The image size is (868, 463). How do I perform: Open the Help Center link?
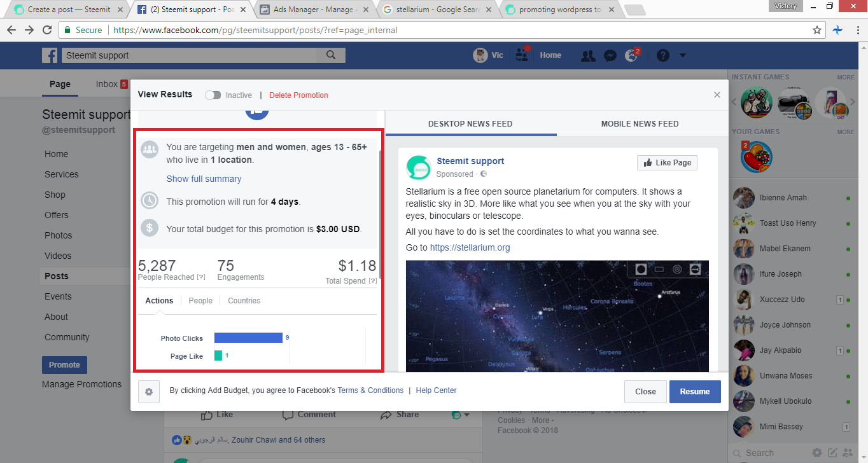point(436,390)
